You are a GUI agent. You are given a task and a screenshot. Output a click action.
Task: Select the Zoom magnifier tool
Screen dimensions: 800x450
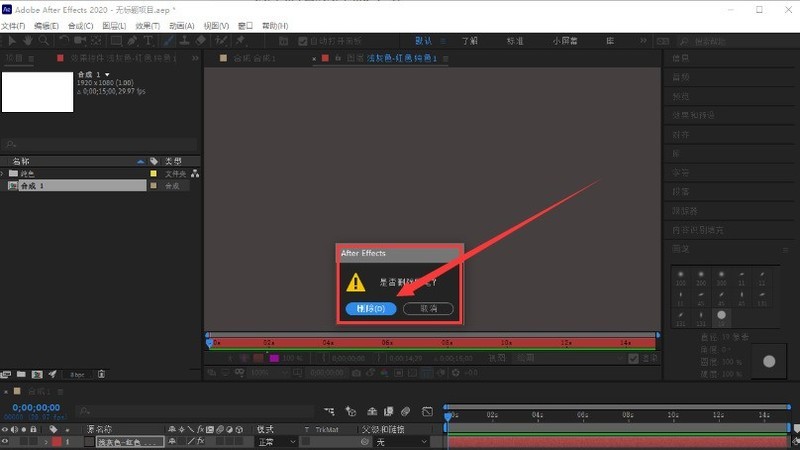click(43, 41)
